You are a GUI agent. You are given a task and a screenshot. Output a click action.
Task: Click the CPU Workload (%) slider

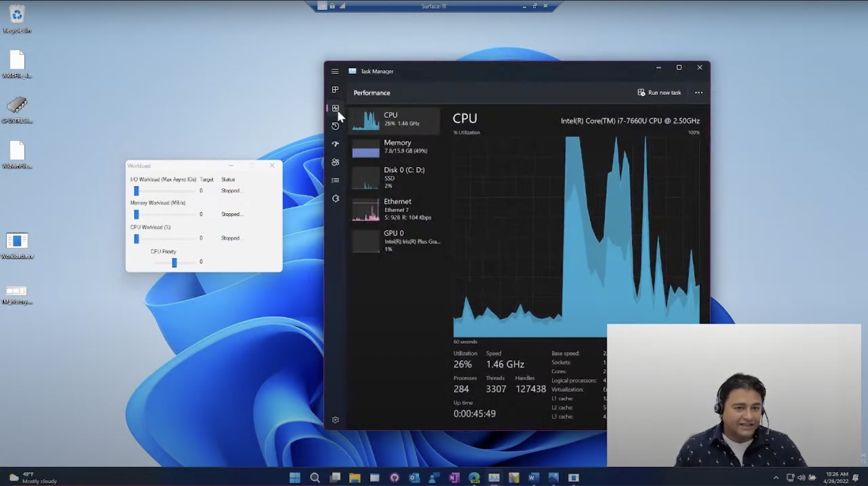click(137, 238)
